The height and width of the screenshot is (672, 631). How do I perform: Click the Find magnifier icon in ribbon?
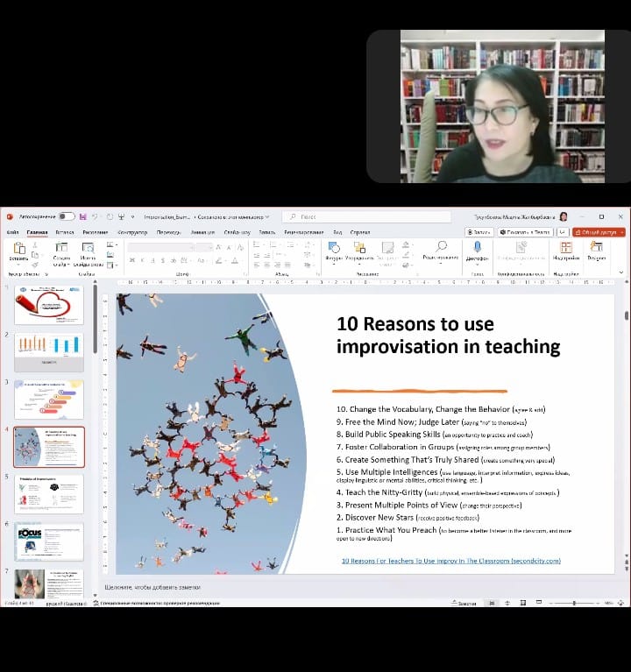point(441,247)
